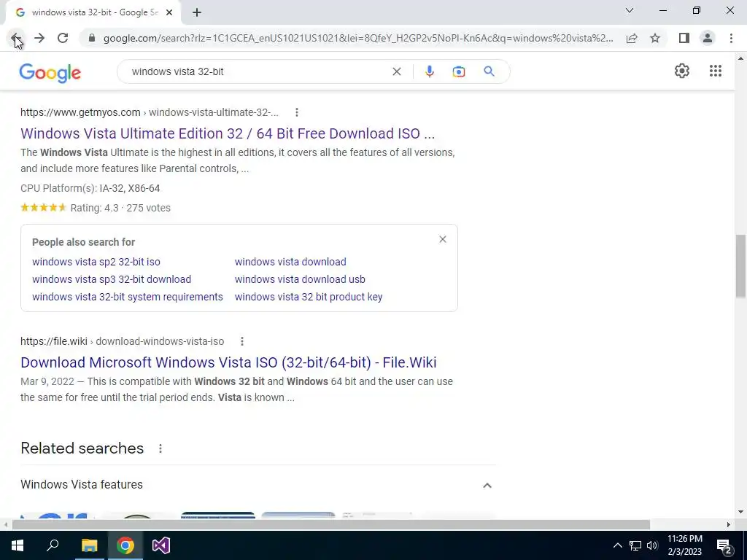Select 'windows vista download' suggestion

(290, 262)
